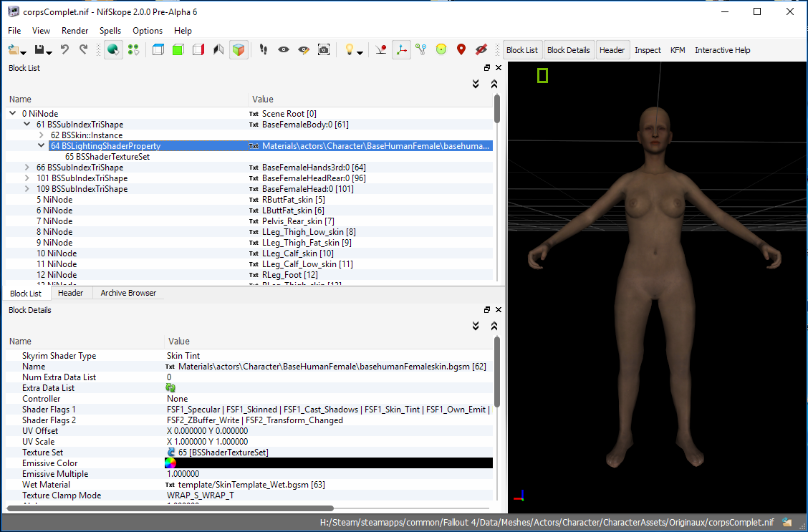Collapse the 64 BSLightingShaderProperty node

(x=42, y=146)
